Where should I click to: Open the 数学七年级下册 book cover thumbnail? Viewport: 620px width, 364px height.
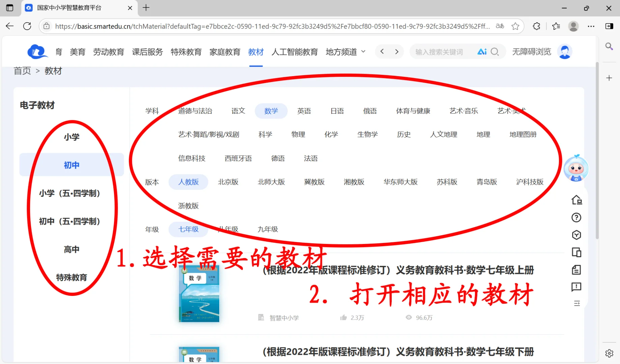pyautogui.click(x=199, y=355)
